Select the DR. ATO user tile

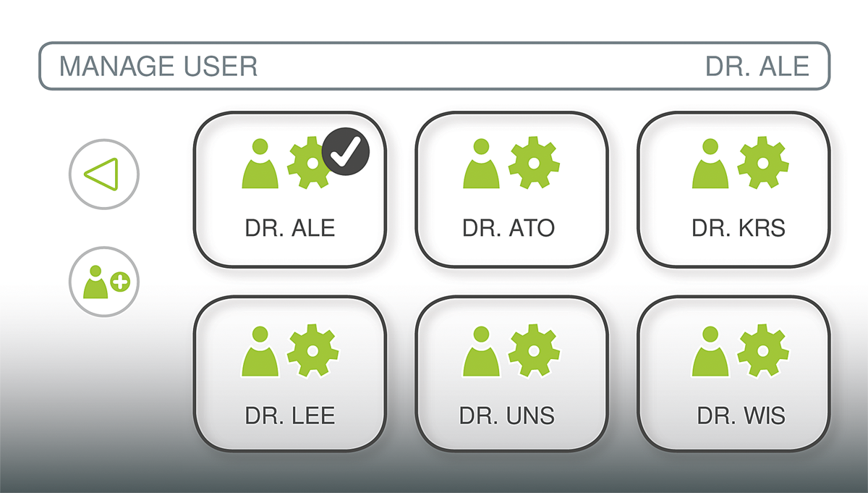[x=511, y=190]
